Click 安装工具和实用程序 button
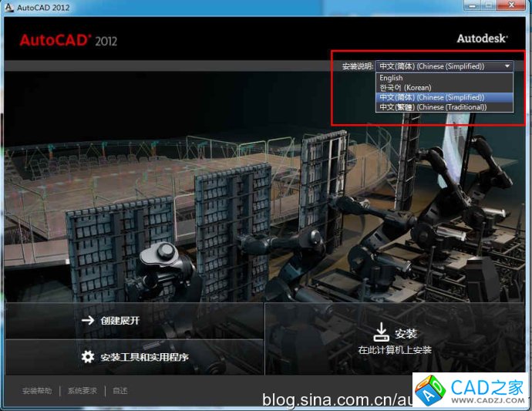Image resolution: width=532 pixels, height=411 pixels. pyautogui.click(x=144, y=358)
